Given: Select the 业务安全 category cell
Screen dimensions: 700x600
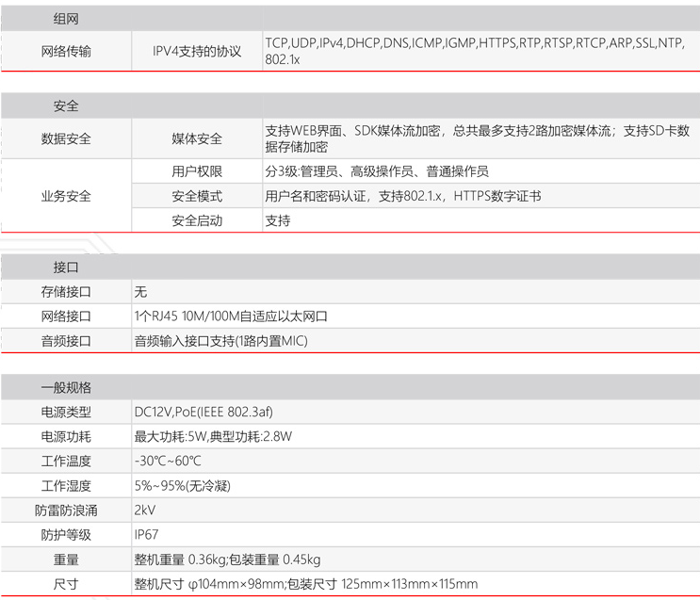Looking at the screenshot, I should pos(66,196).
